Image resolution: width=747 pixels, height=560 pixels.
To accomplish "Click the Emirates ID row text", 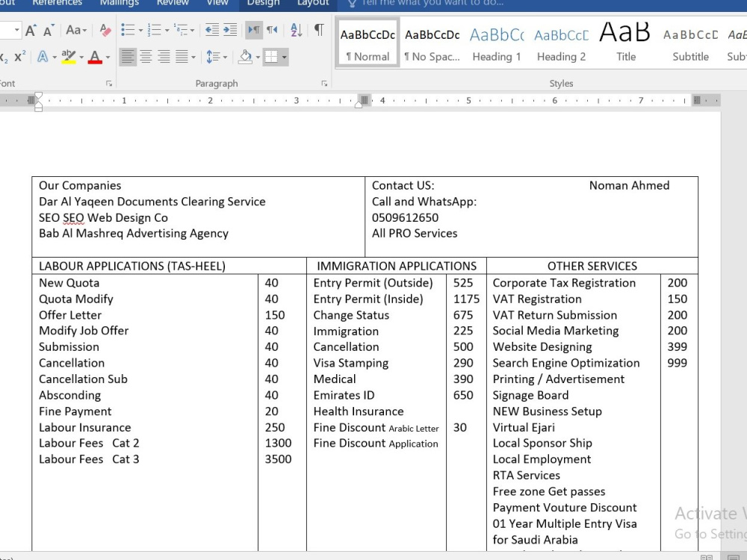I will pos(344,395).
